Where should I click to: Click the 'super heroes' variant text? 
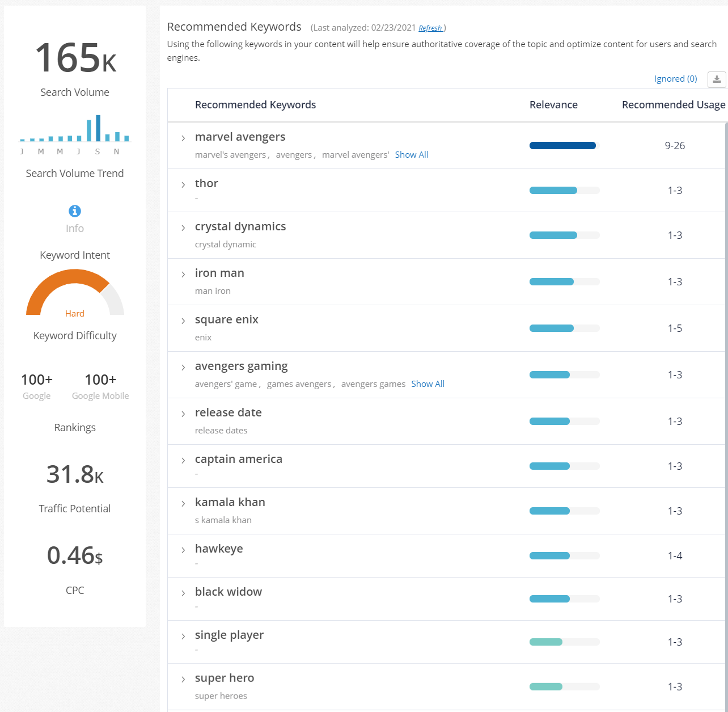(x=221, y=696)
